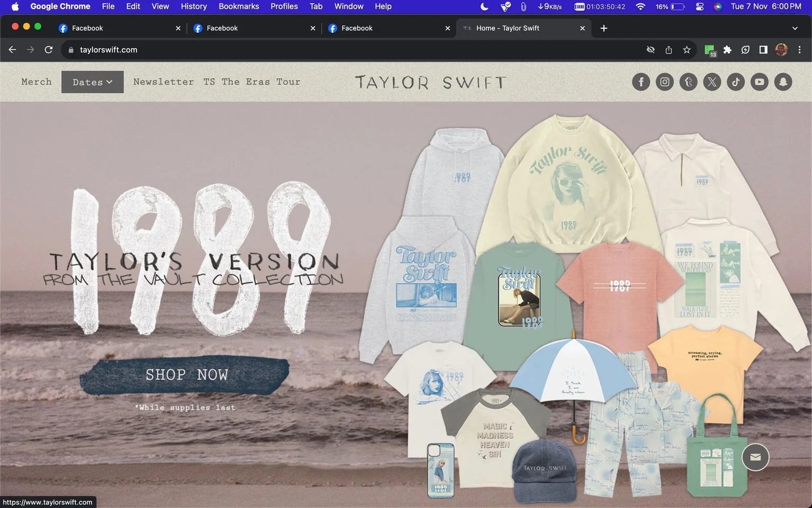Open TS The Eras Tour link
The height and width of the screenshot is (508, 812).
tap(252, 81)
